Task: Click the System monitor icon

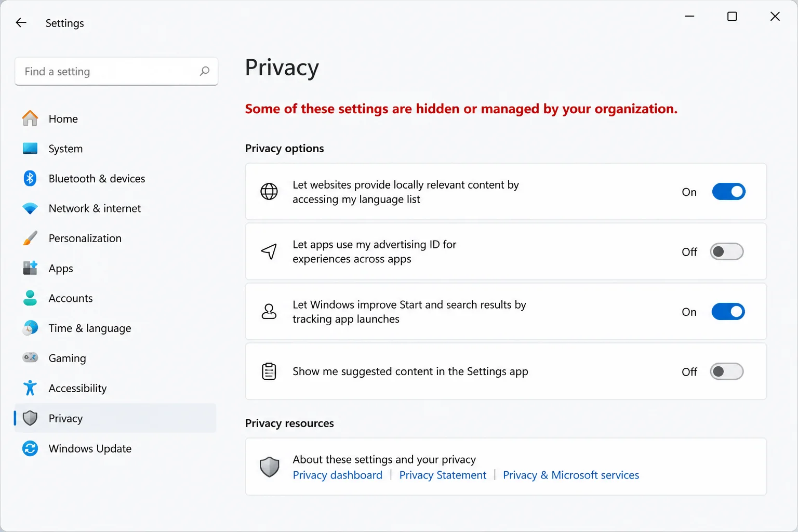Action: pyautogui.click(x=30, y=149)
